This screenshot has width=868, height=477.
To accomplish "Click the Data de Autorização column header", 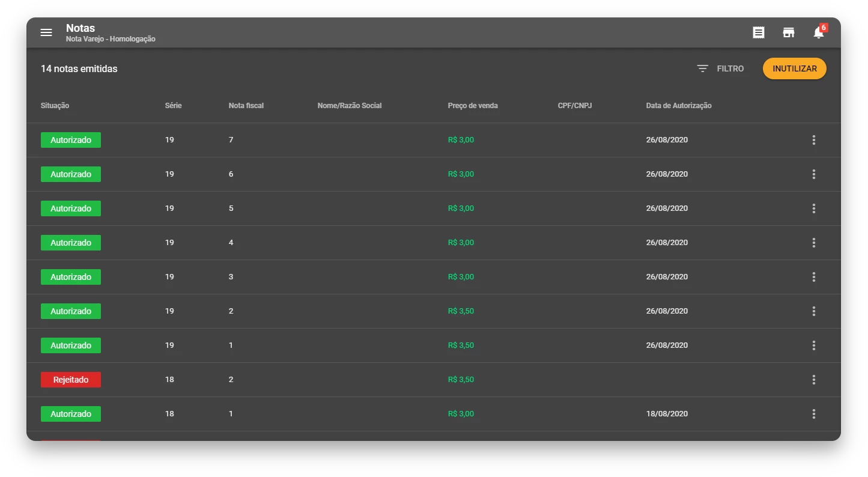I will coord(679,106).
